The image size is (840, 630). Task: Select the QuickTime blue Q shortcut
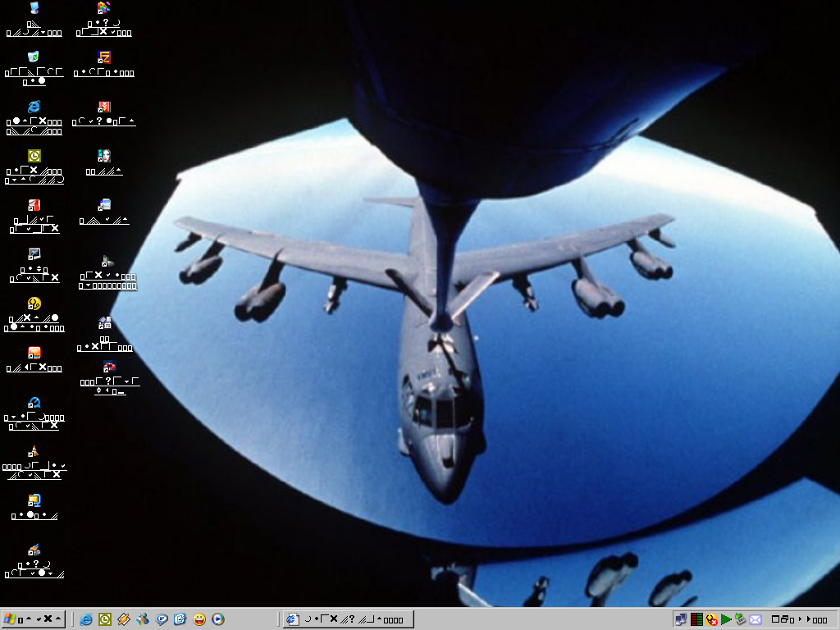point(34,403)
